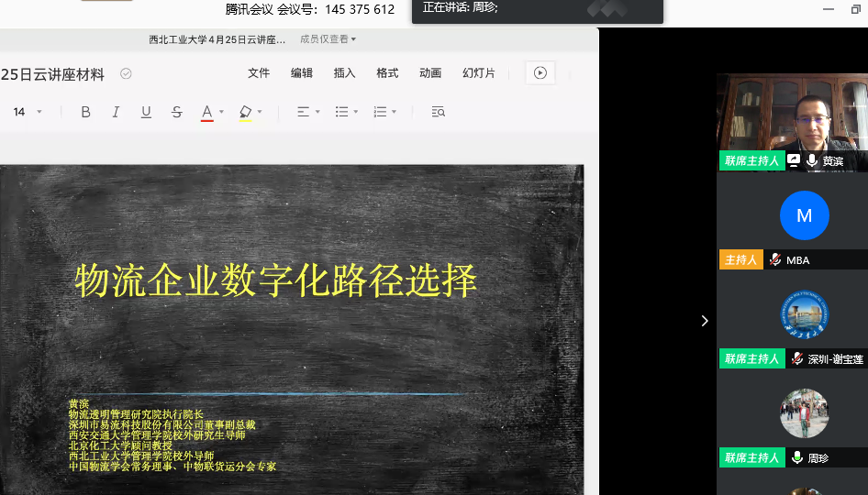Open the 动画 menu
The image size is (868, 495).
pos(429,73)
